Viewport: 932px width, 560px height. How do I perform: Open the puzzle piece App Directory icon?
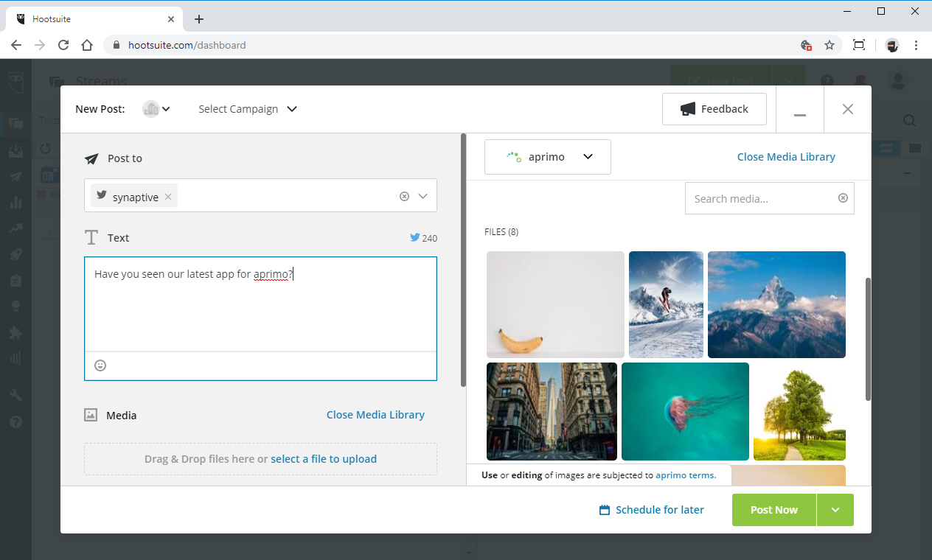[x=15, y=333]
